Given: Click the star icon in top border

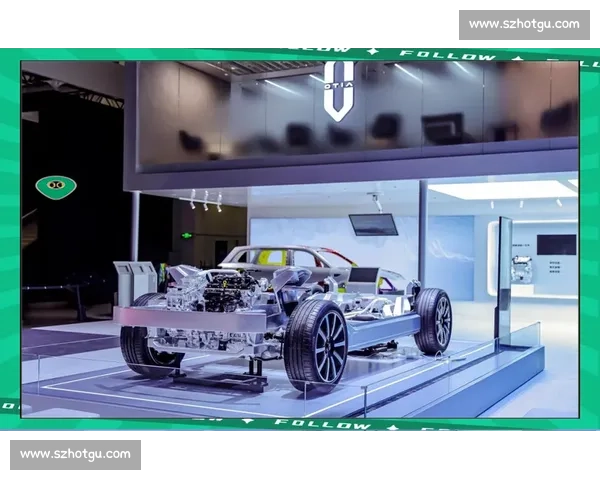Looking at the screenshot, I should click(x=373, y=51).
